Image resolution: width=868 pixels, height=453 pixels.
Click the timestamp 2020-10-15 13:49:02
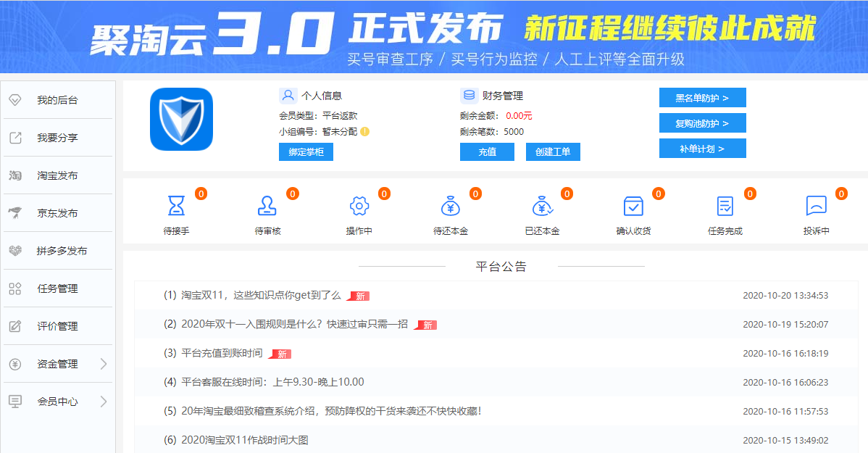click(x=785, y=440)
